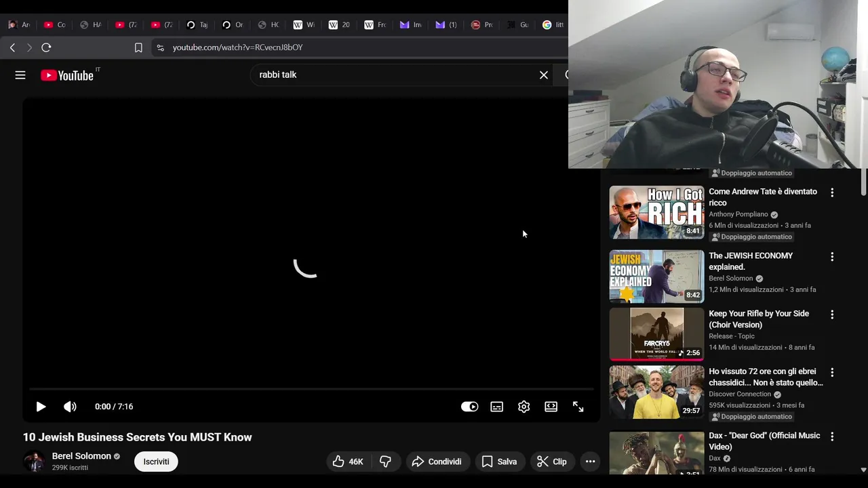The image size is (868, 488).
Task: Save the video with Salva
Action: pos(499,462)
